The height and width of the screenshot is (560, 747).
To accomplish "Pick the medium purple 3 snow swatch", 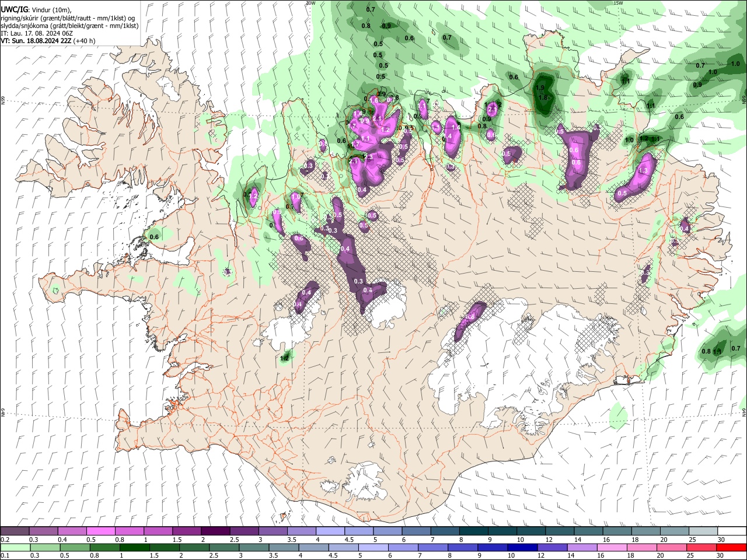I will pyautogui.click(x=273, y=531).
